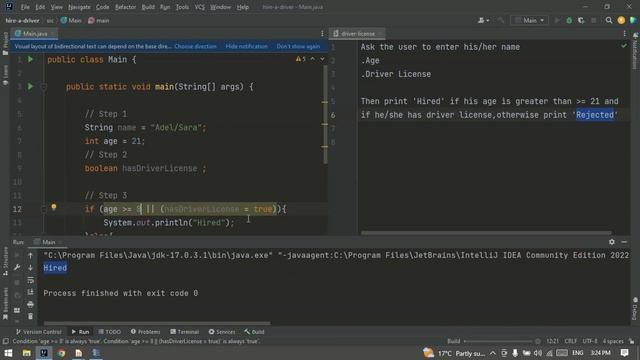Viewport: 640px width, 360px height.
Task: Open the orange IDE updates icon
Action: click(x=621, y=20)
